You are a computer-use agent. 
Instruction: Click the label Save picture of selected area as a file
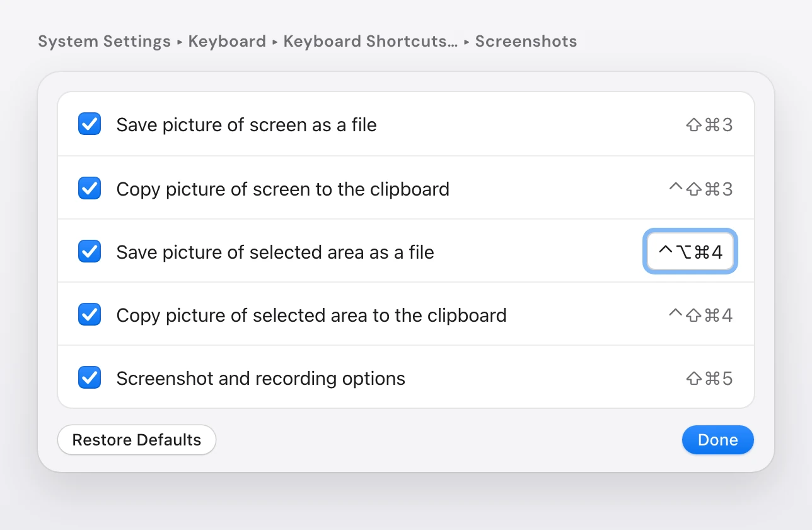click(275, 252)
